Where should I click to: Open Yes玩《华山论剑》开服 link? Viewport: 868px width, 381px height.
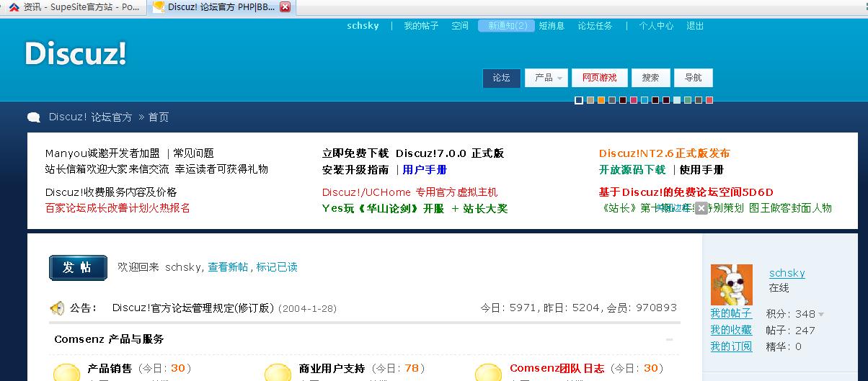click(383, 209)
